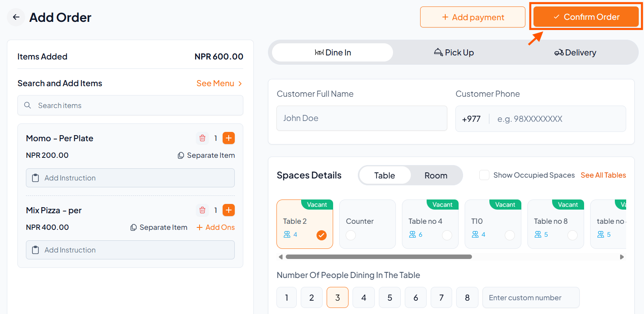
Task: Increase Momo - Per Plate quantity
Action: pos(229,138)
